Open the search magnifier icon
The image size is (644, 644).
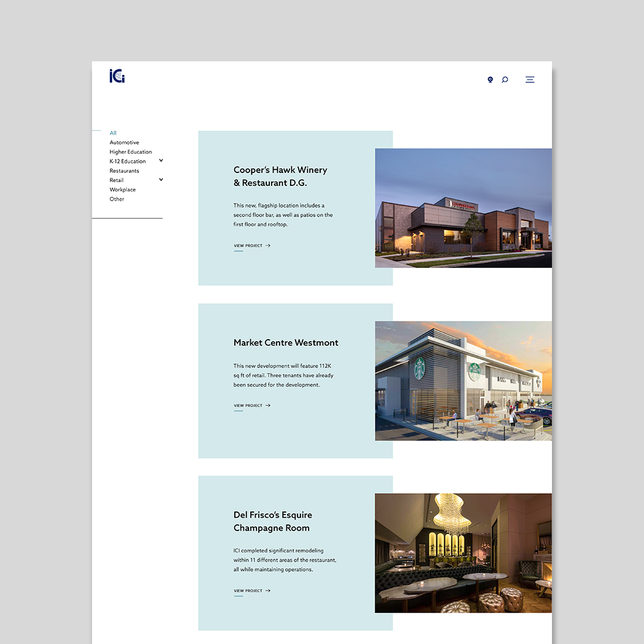[x=505, y=80]
